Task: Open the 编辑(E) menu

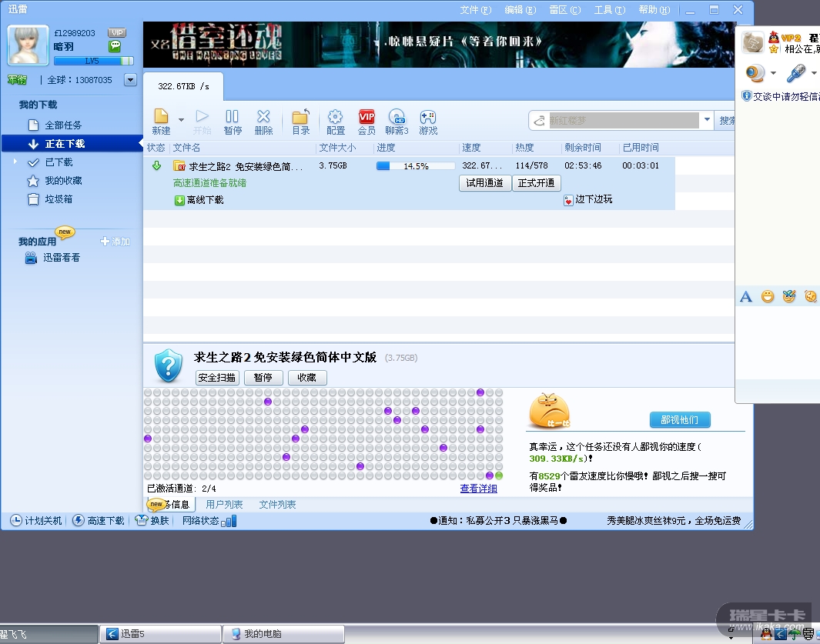Action: point(520,10)
